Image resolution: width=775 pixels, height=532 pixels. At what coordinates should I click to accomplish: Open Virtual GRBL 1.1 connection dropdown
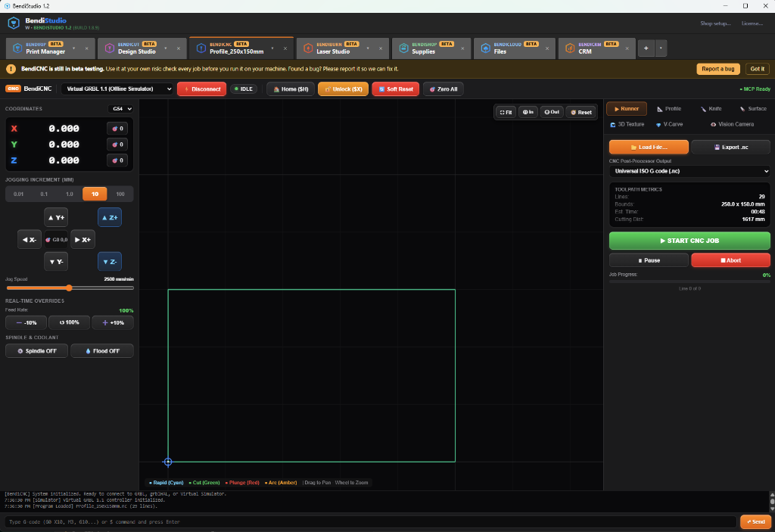coord(117,89)
